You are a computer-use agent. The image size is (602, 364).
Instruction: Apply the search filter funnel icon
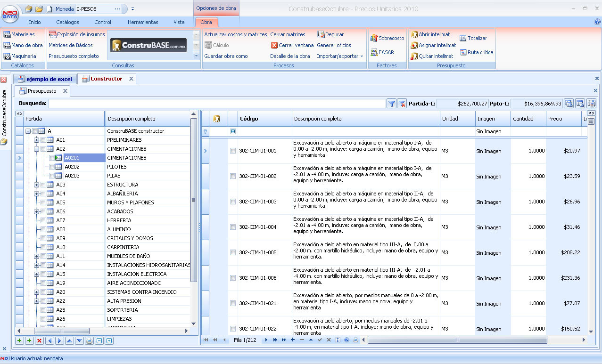point(391,103)
